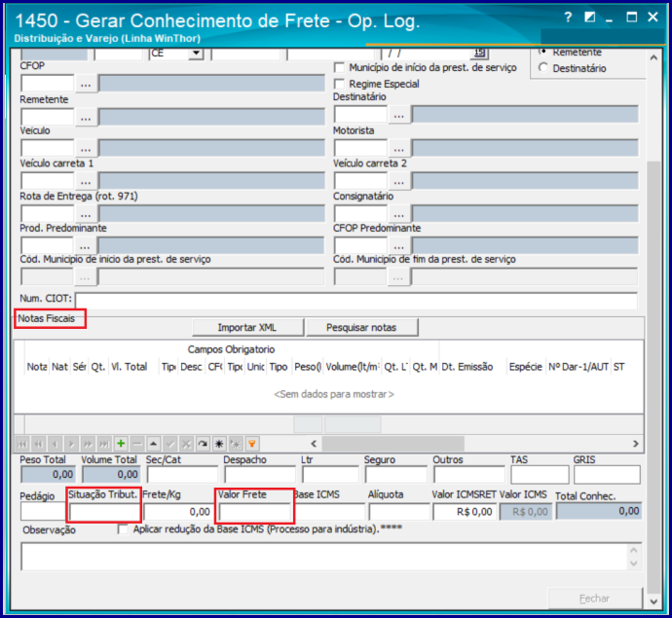Screen dimensions: 672x618
Task: Confirm the record with the checkmark icon
Action: point(170,444)
